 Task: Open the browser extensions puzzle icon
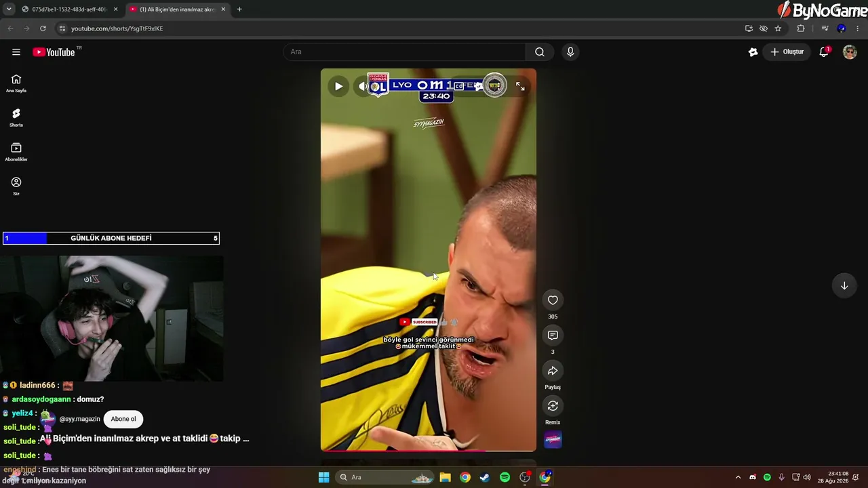pos(801,28)
